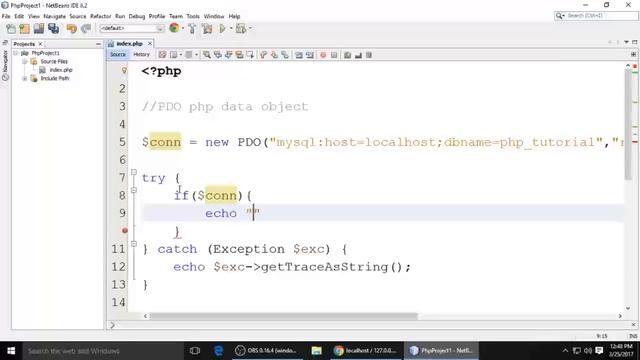Click the last icon in editor toolbar
Image resolution: width=640 pixels, height=360 pixels.
tap(369, 55)
